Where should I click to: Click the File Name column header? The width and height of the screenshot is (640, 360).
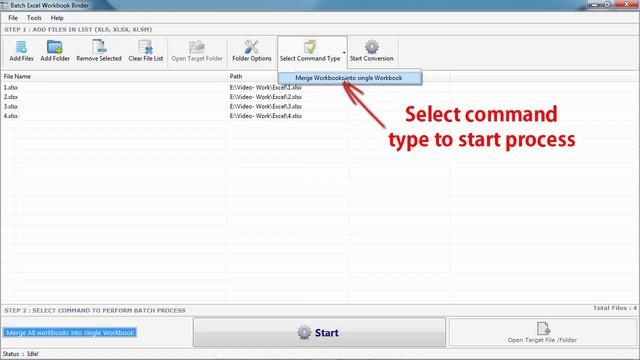[114, 76]
